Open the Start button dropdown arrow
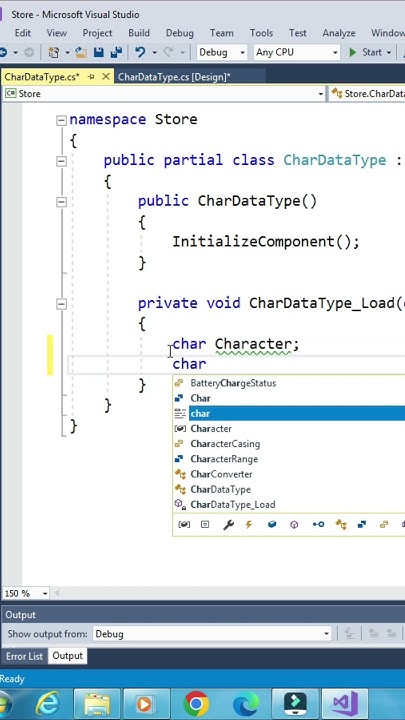Image resolution: width=405 pixels, height=720 pixels. tap(389, 53)
